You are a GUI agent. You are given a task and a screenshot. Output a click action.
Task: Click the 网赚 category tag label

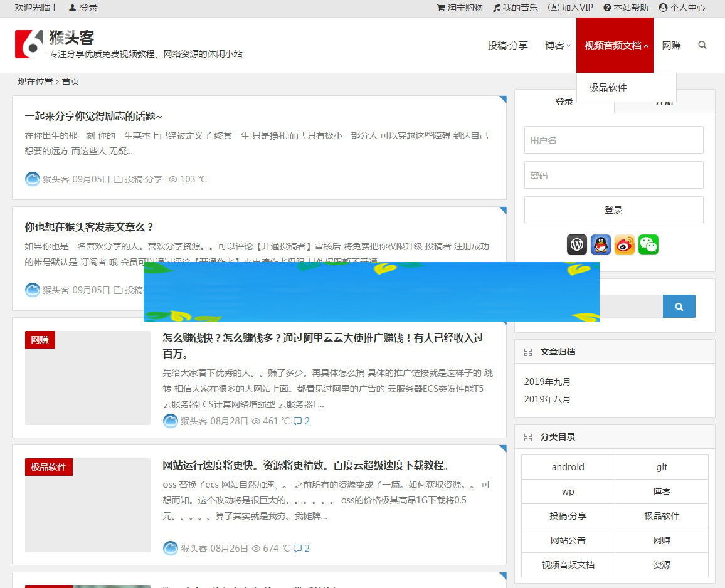pos(40,340)
